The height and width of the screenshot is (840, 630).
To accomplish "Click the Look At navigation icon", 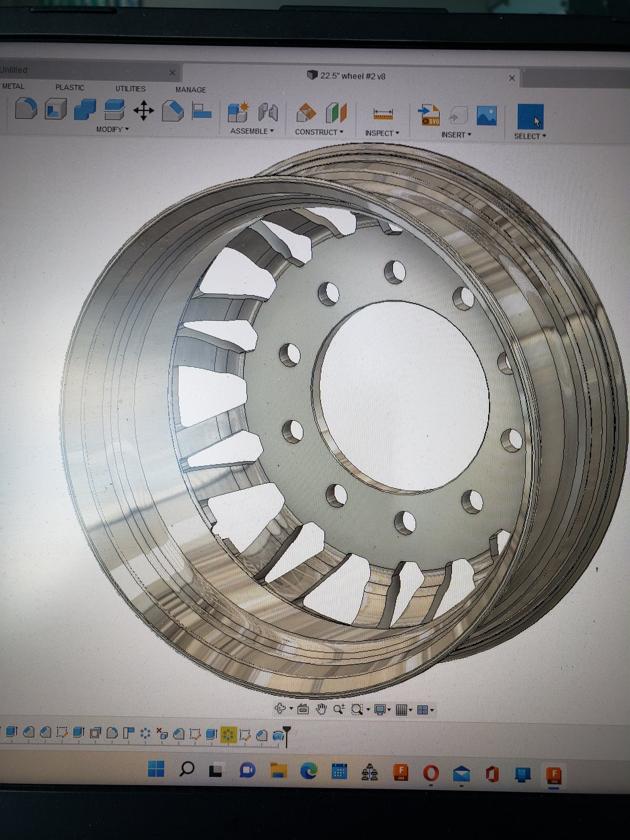I will (303, 709).
